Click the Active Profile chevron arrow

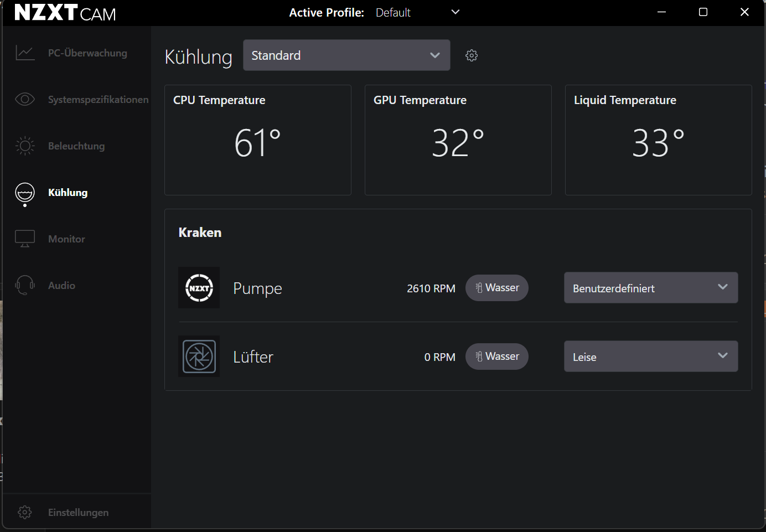pyautogui.click(x=456, y=12)
